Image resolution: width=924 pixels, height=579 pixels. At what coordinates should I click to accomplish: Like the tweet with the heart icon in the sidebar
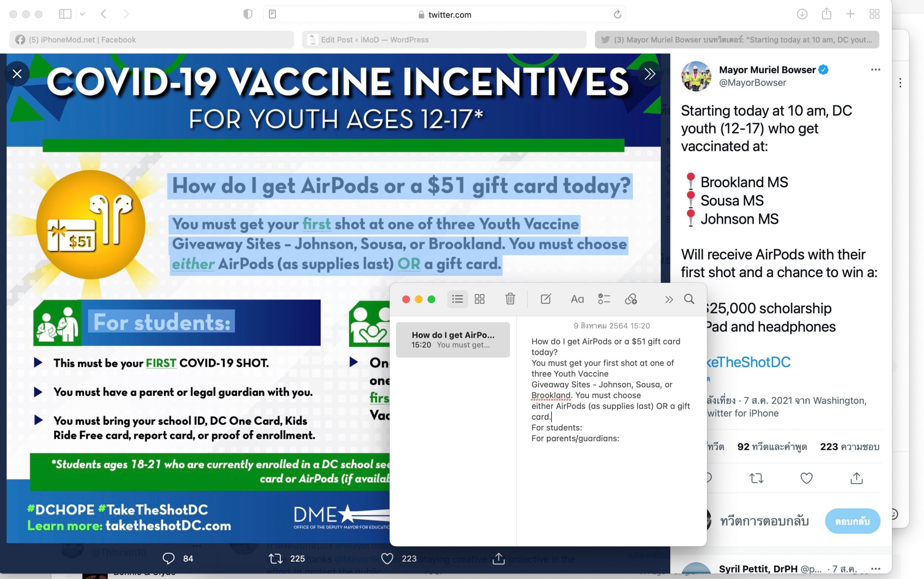[x=806, y=478]
